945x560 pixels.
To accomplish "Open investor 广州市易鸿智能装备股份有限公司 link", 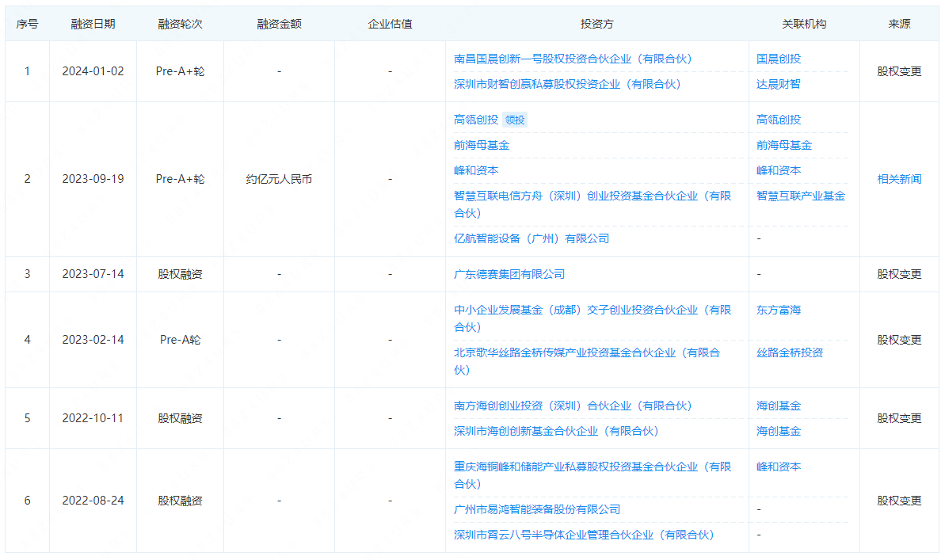I will point(537,509).
